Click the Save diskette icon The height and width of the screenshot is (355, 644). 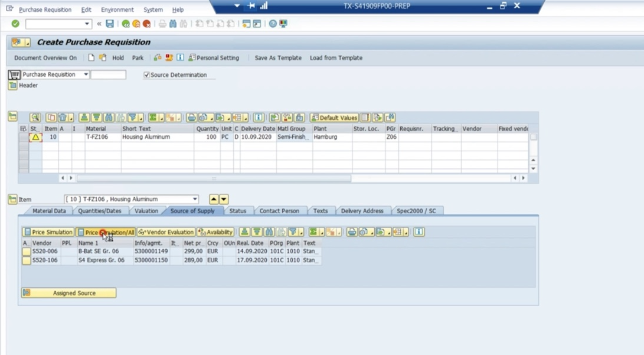tap(110, 24)
